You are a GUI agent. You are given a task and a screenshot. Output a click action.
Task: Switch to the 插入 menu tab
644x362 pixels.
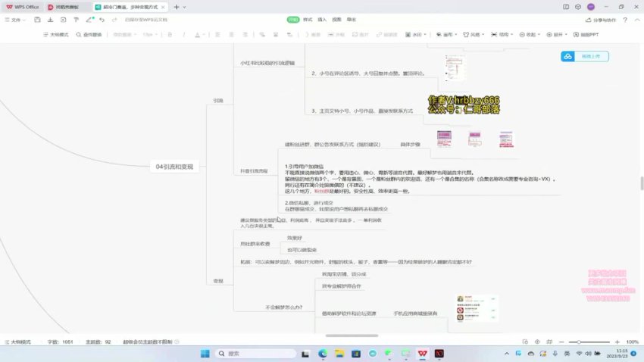pyautogui.click(x=323, y=20)
